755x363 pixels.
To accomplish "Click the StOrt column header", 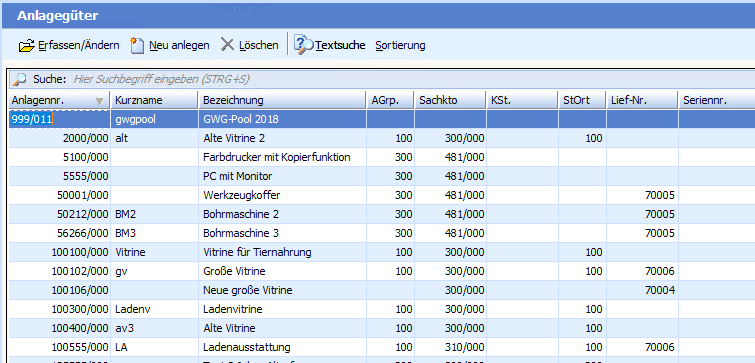I will pyautogui.click(x=582, y=100).
